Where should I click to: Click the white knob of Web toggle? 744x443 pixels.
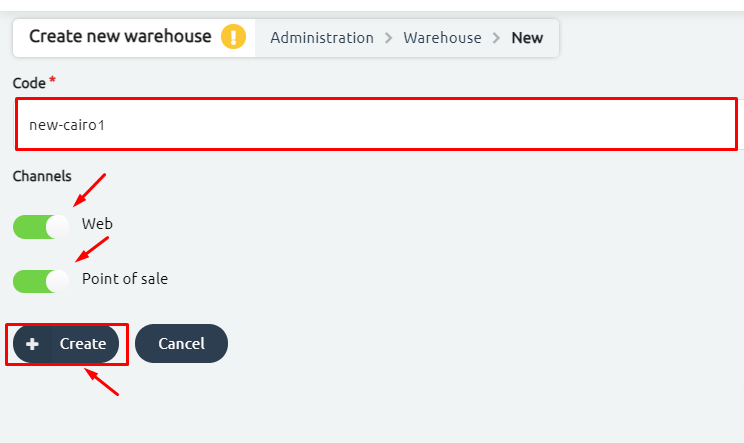click(x=57, y=227)
